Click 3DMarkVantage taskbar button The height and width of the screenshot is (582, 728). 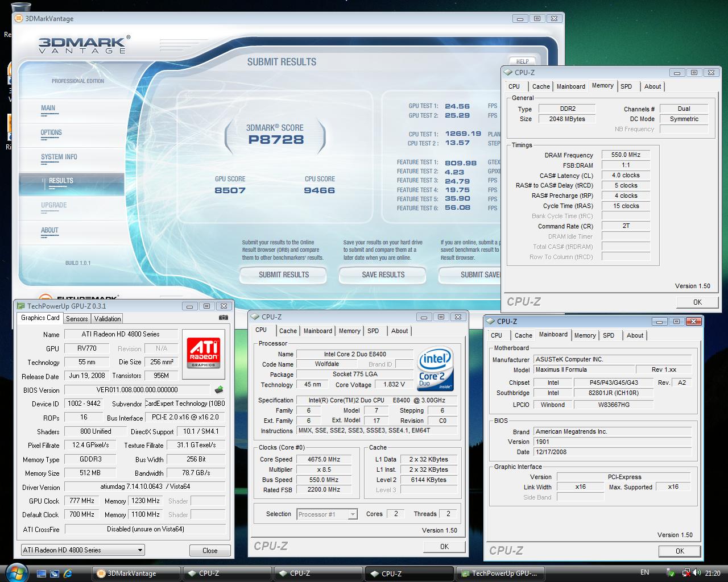click(136, 573)
